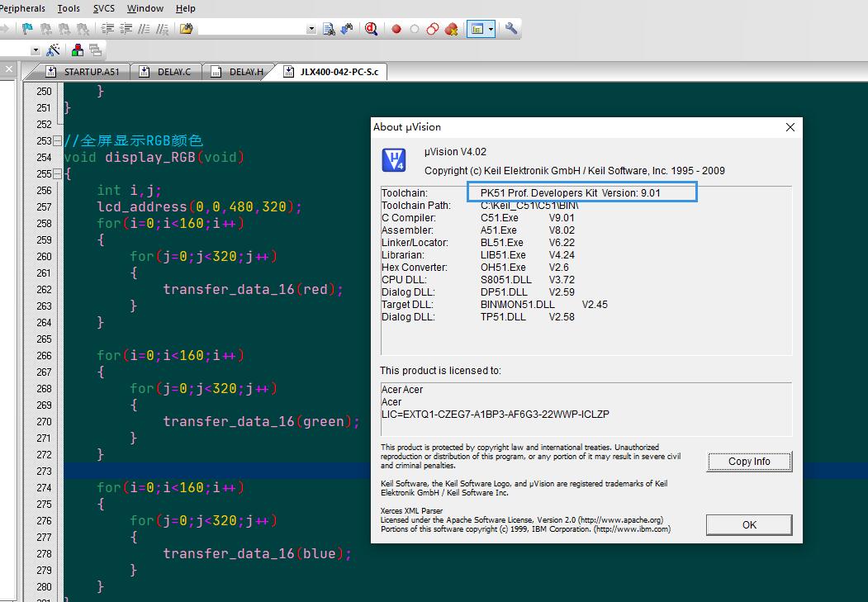Start/Stop Debug Session magnifier icon
The width and height of the screenshot is (868, 602).
pos(372,29)
